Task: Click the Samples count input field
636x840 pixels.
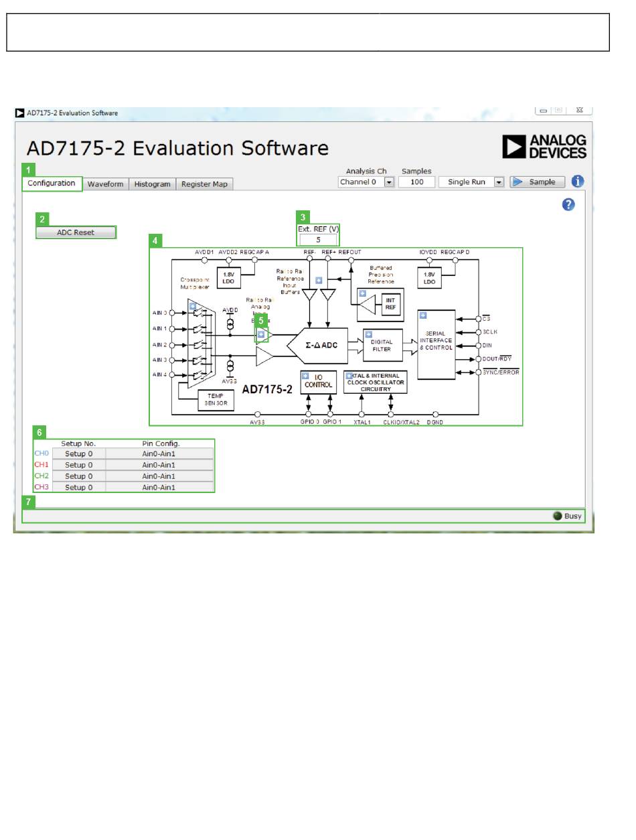Action: click(416, 182)
